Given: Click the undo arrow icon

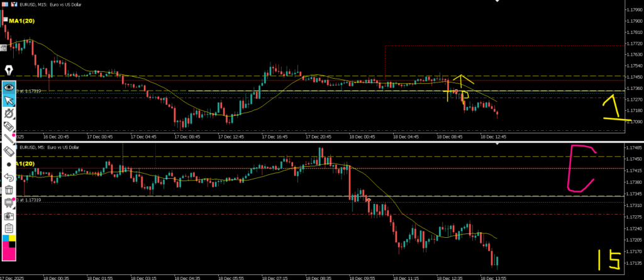Looking at the screenshot, I should coord(9,177).
